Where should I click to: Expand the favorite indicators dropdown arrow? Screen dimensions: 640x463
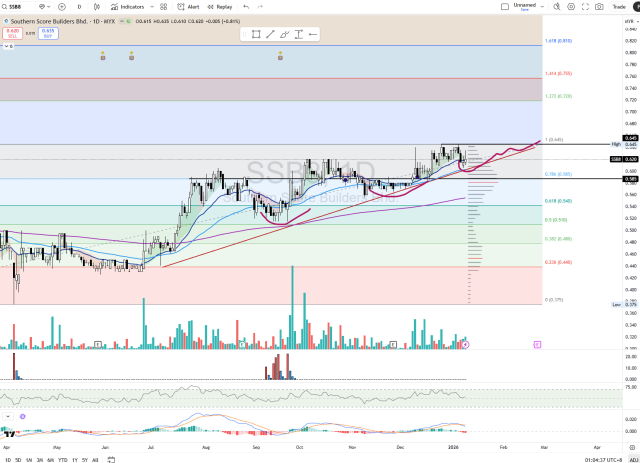point(152,7)
